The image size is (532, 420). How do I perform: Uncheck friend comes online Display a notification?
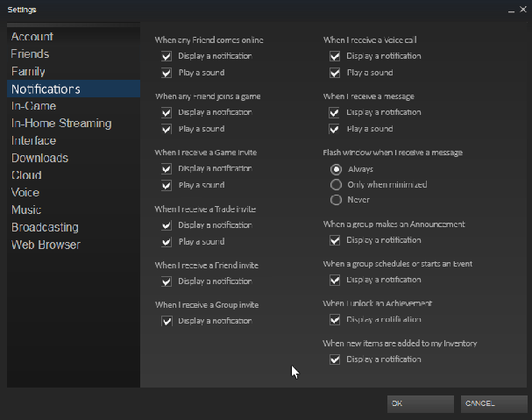pyautogui.click(x=167, y=56)
